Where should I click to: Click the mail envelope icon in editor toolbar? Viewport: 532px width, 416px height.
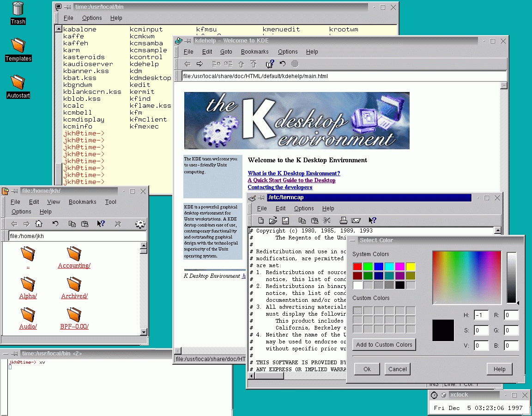pyautogui.click(x=356, y=220)
